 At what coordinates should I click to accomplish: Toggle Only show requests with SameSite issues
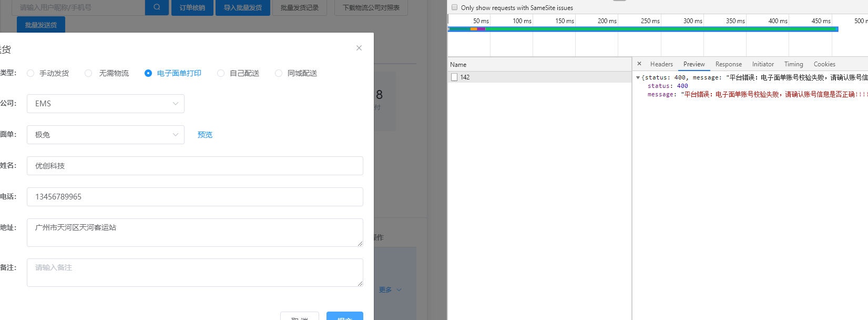455,7
